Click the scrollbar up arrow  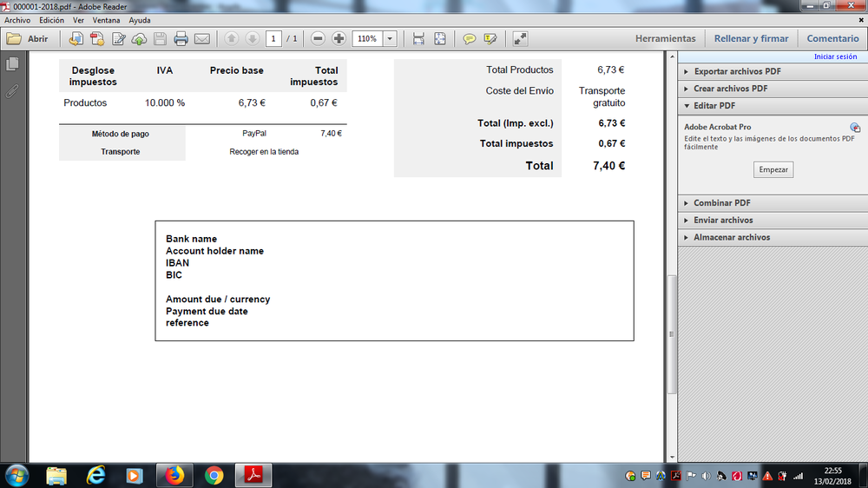point(672,56)
